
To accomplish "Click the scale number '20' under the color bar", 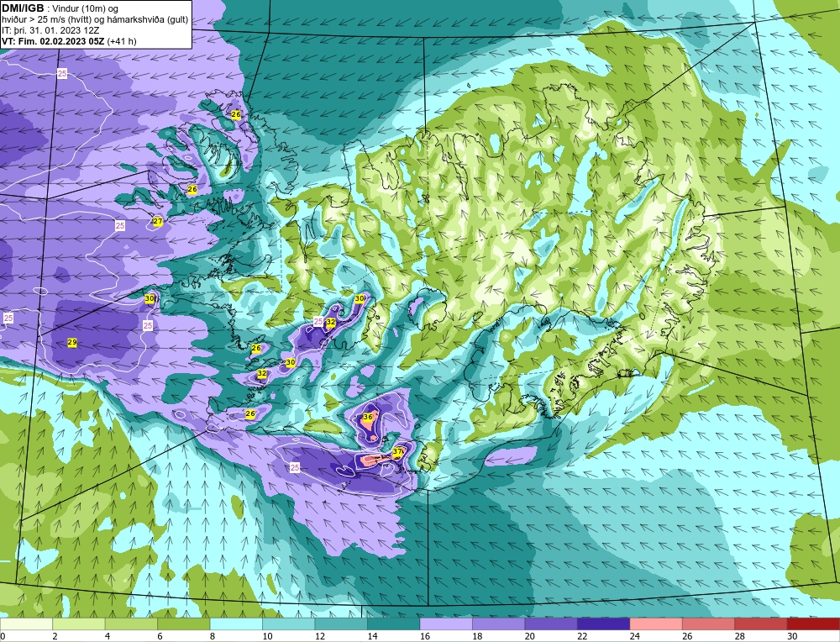I will (x=530, y=636).
